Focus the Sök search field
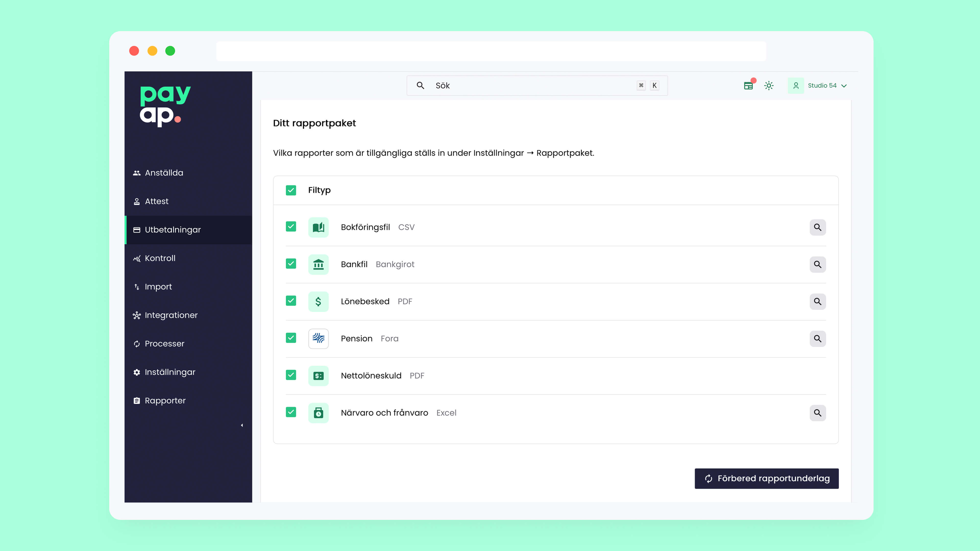 click(x=533, y=85)
